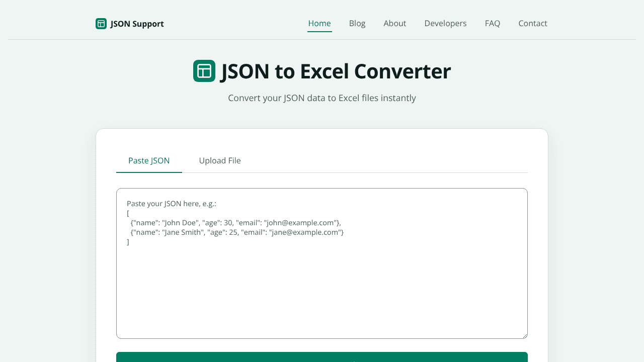Screen dimensions: 644x362
Task: Select the Paste JSON tab
Action: (149, 161)
